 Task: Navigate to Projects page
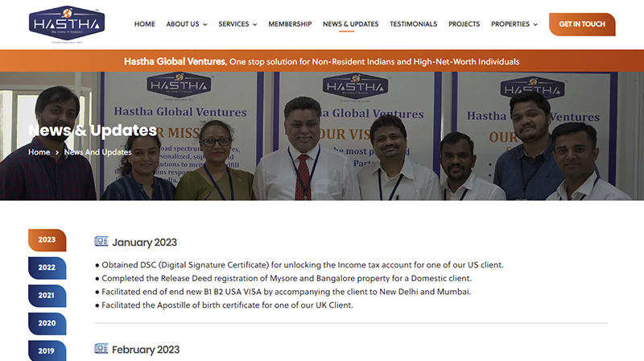(464, 24)
